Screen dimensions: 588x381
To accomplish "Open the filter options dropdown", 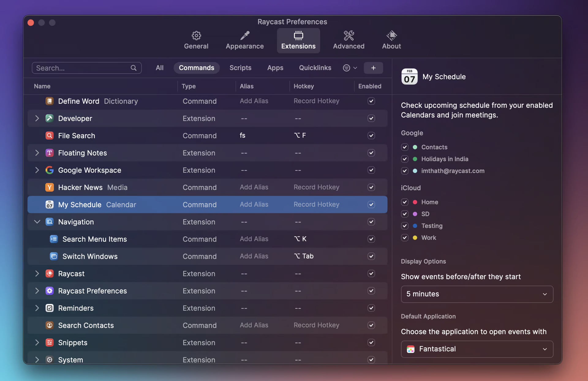I will (350, 68).
